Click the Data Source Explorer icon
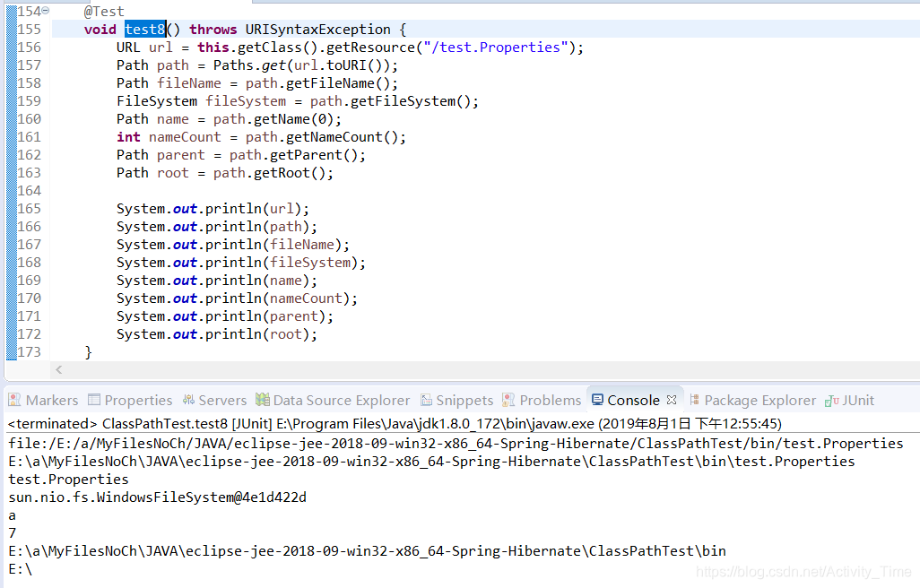The height and width of the screenshot is (588, 920). click(x=262, y=399)
